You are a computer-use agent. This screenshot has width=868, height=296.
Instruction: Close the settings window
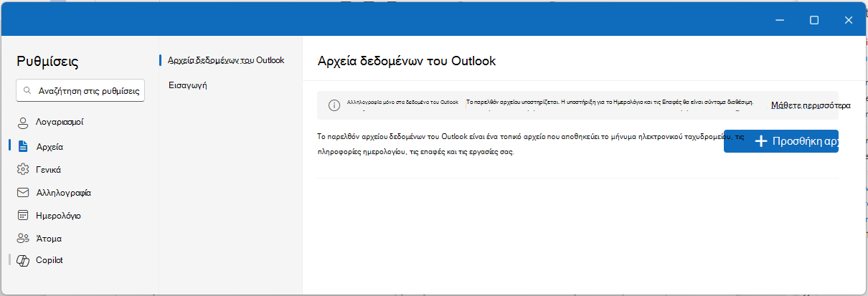[849, 20]
